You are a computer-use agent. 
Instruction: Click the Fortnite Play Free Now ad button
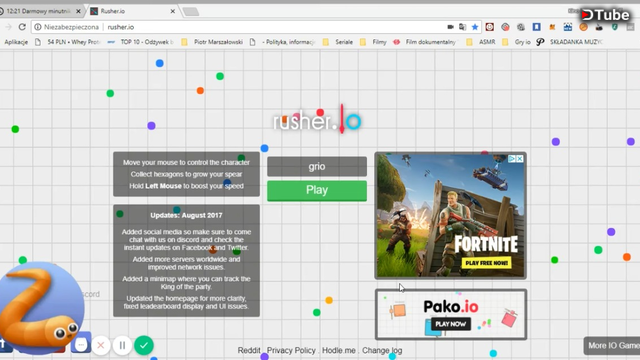487,263
